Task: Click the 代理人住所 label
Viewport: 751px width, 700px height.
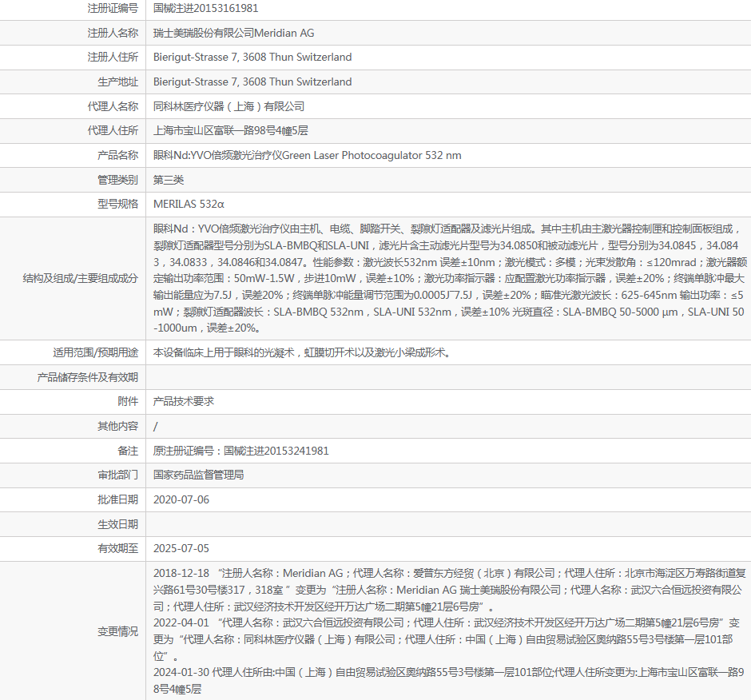Action: (113, 130)
